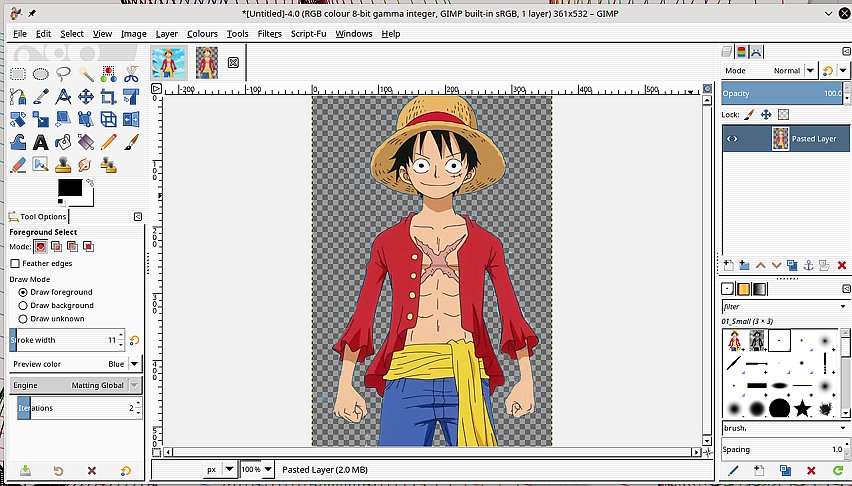Toggle lock position and size

(x=766, y=115)
